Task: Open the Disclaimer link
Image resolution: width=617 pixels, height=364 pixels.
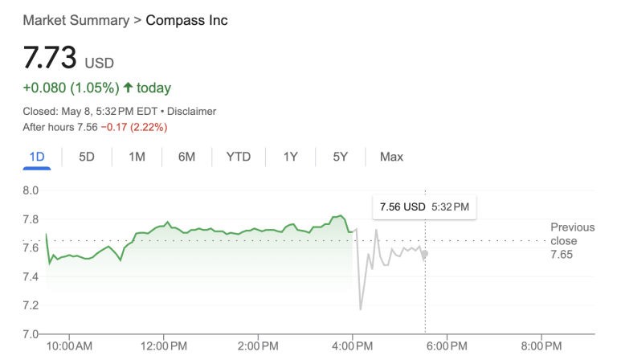Action: [x=191, y=112]
